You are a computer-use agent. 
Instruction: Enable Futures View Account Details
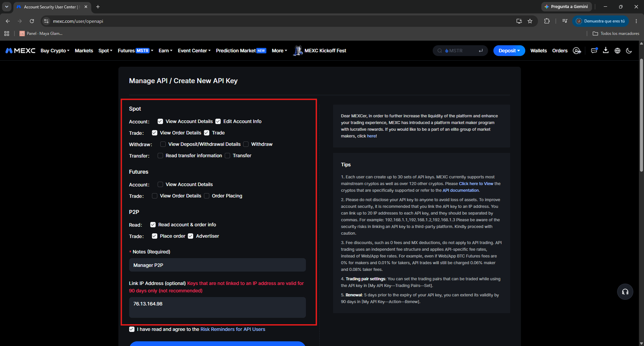click(x=160, y=184)
